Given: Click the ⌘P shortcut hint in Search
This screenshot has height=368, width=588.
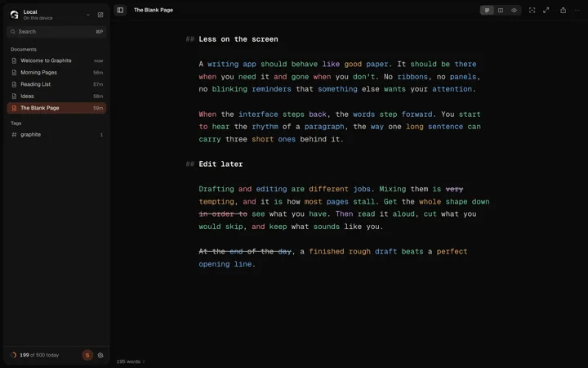Looking at the screenshot, I should (x=99, y=32).
